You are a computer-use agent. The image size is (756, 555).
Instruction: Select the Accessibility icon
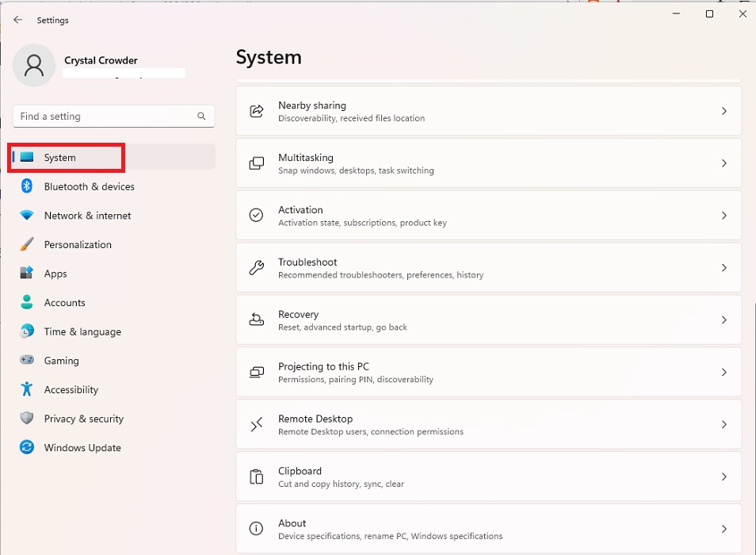pos(27,389)
